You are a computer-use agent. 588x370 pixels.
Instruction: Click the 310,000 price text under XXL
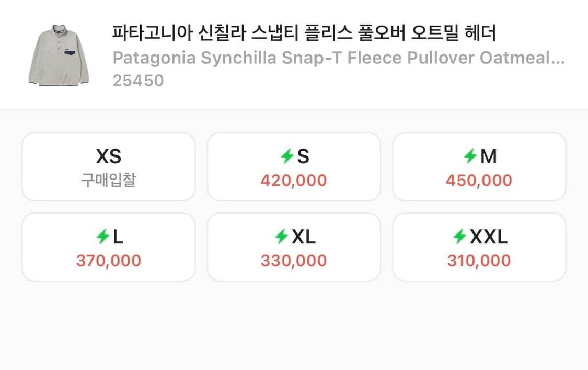click(479, 260)
